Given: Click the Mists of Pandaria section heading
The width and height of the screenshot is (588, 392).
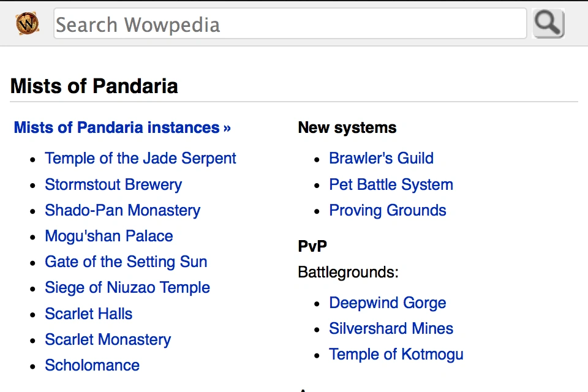Looking at the screenshot, I should coord(94,86).
